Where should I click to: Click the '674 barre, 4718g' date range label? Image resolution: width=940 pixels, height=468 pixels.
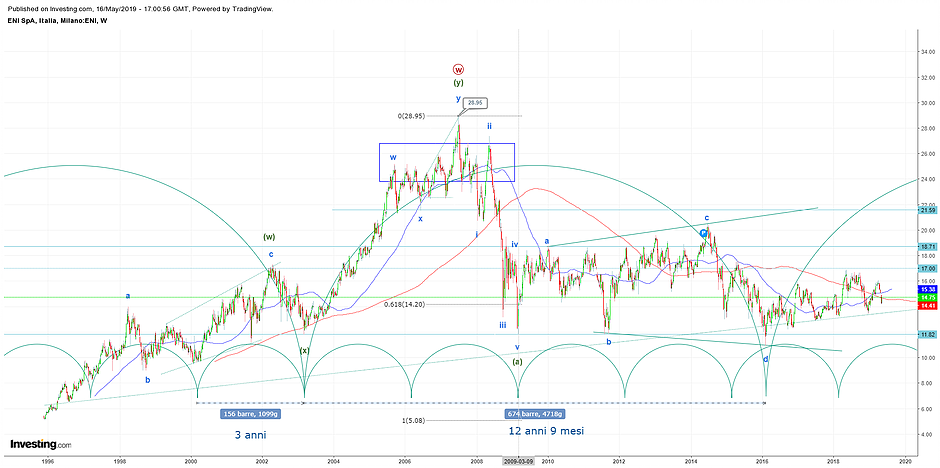(x=534, y=413)
